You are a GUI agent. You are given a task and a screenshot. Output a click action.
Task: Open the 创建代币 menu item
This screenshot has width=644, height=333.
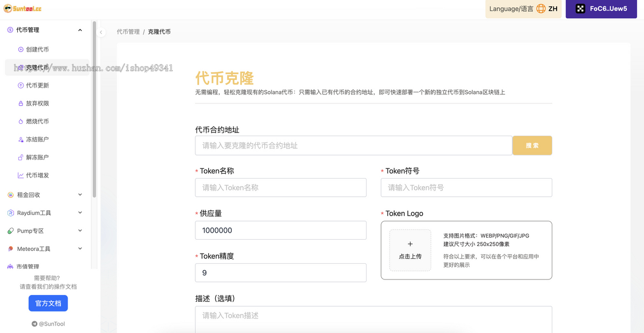(x=47, y=49)
